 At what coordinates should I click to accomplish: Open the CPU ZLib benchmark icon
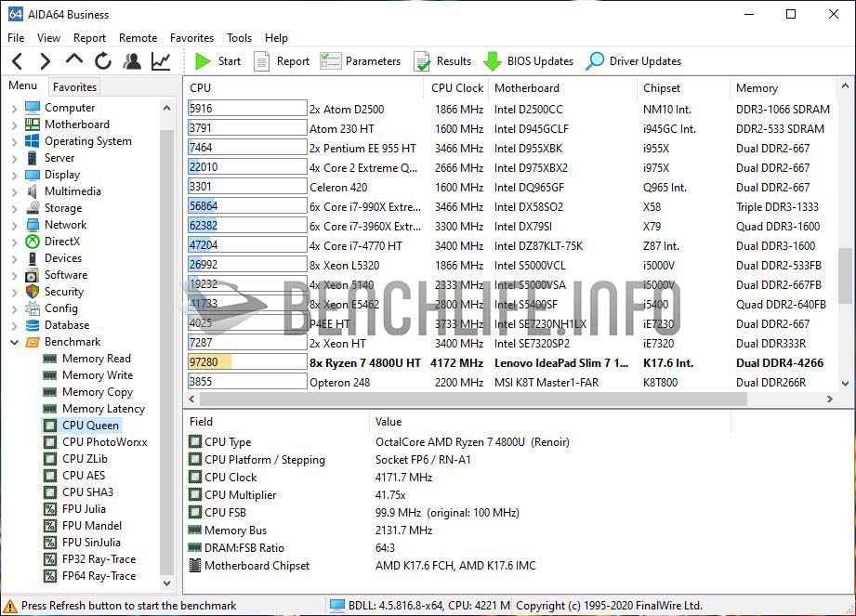[49, 459]
